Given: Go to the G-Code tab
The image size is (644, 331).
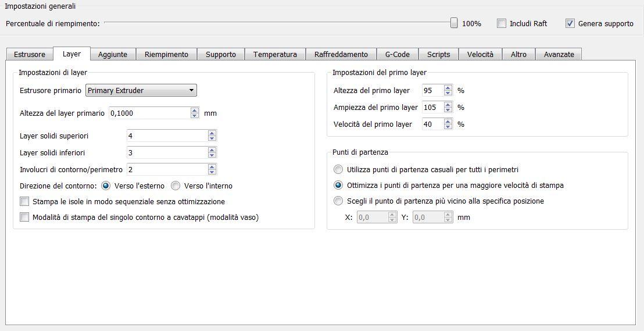Looking at the screenshot, I should pos(397,54).
